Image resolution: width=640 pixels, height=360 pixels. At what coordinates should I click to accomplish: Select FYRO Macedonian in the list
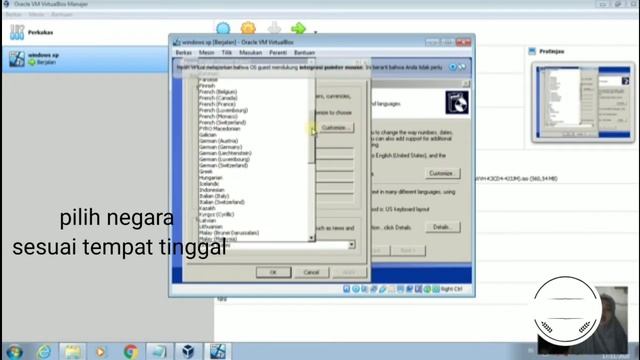tap(220, 129)
